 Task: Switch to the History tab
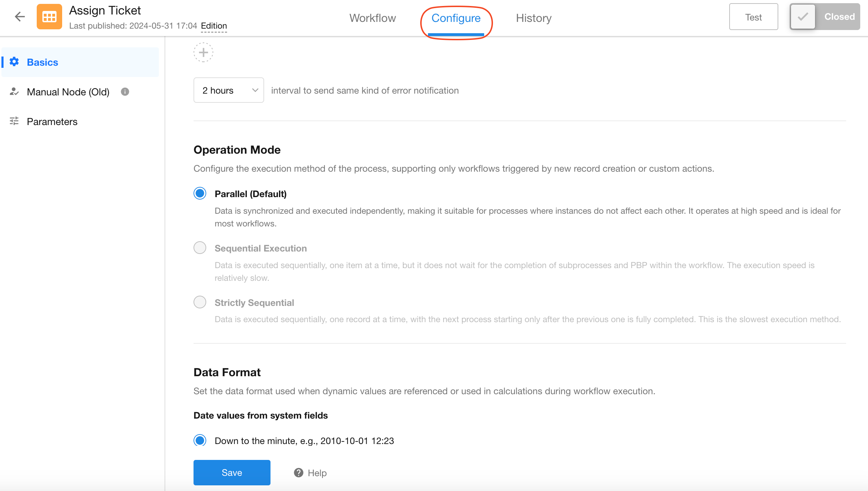[534, 18]
